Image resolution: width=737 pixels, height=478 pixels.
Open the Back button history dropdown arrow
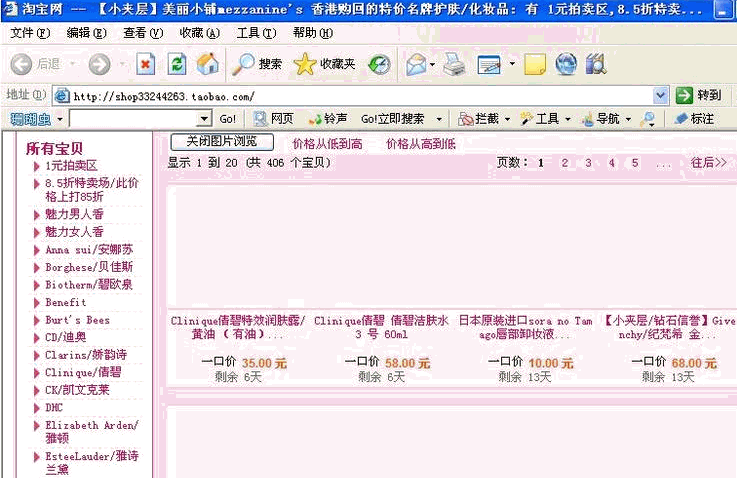[72, 63]
